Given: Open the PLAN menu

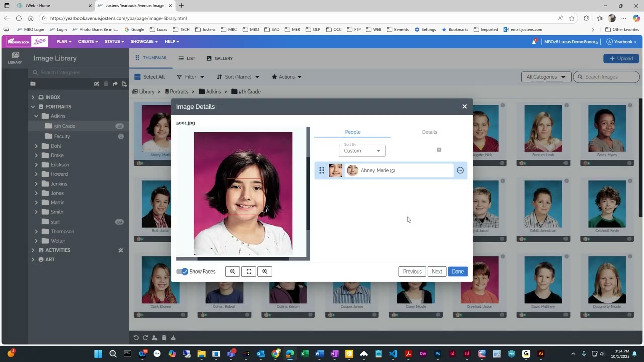Looking at the screenshot, I should click(x=64, y=41).
